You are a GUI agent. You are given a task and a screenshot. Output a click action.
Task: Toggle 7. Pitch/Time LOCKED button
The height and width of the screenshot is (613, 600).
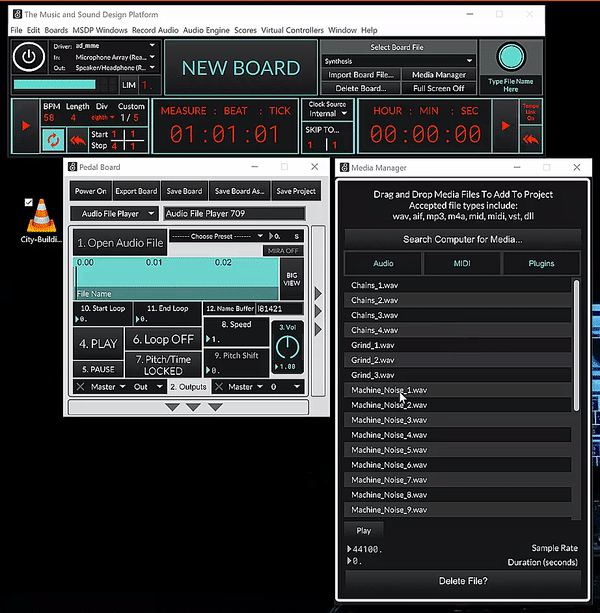coord(163,364)
